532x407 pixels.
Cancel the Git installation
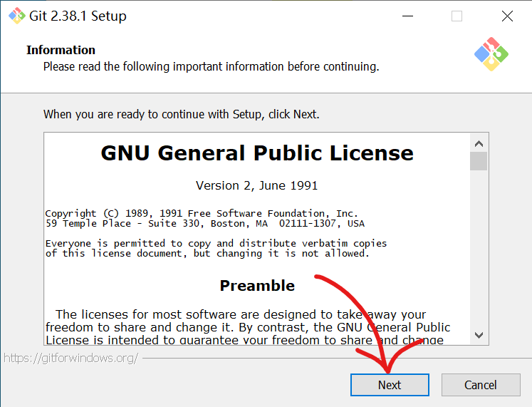pyautogui.click(x=480, y=385)
